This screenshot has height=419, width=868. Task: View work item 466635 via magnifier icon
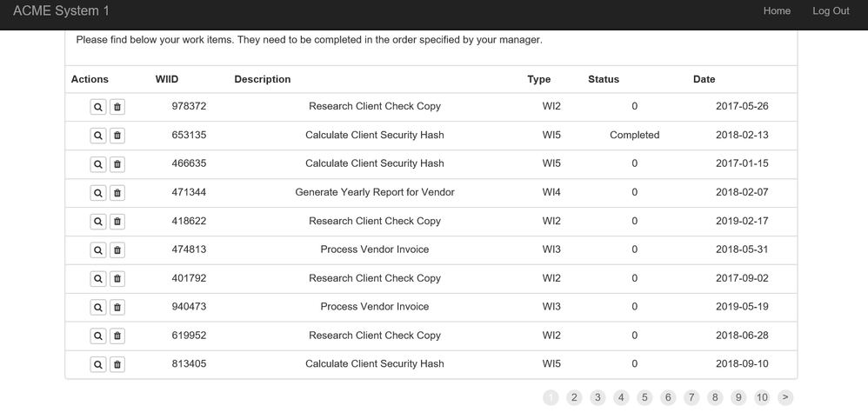point(98,164)
